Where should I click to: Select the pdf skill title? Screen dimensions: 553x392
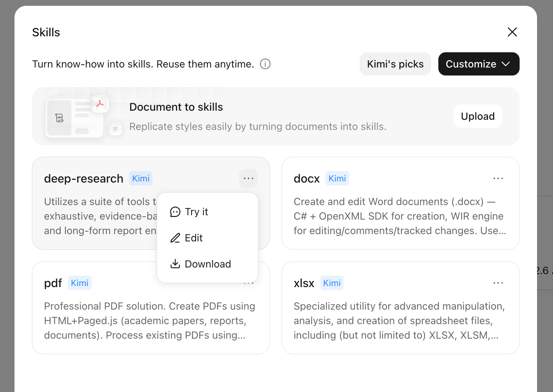(x=53, y=283)
